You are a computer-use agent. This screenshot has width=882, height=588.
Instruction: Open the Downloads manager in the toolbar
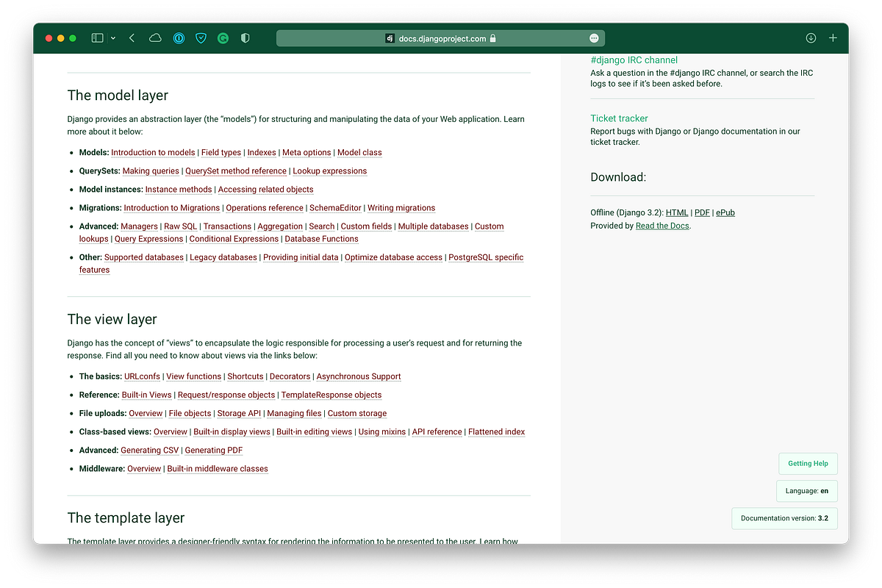[810, 37]
